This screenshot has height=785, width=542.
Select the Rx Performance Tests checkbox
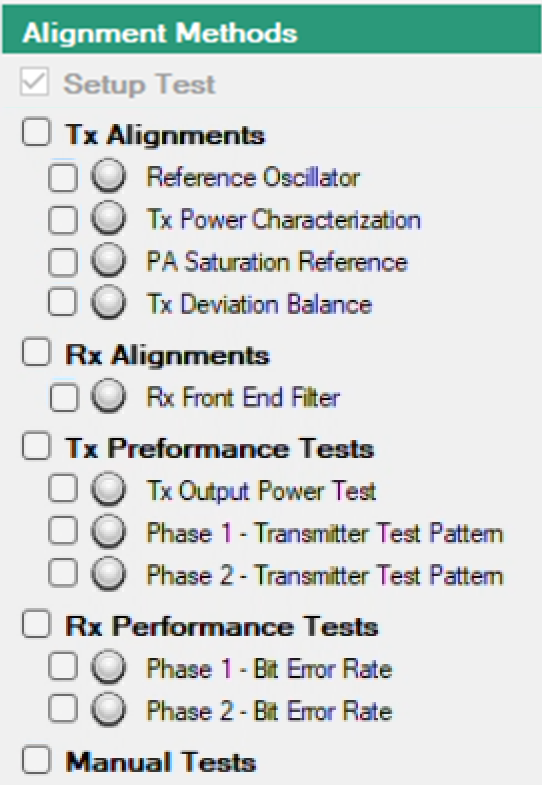37,624
